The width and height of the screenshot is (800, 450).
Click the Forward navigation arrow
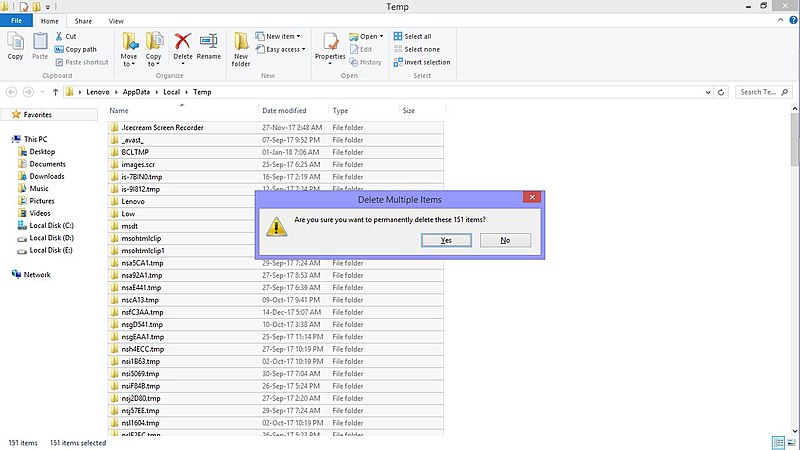click(28, 92)
